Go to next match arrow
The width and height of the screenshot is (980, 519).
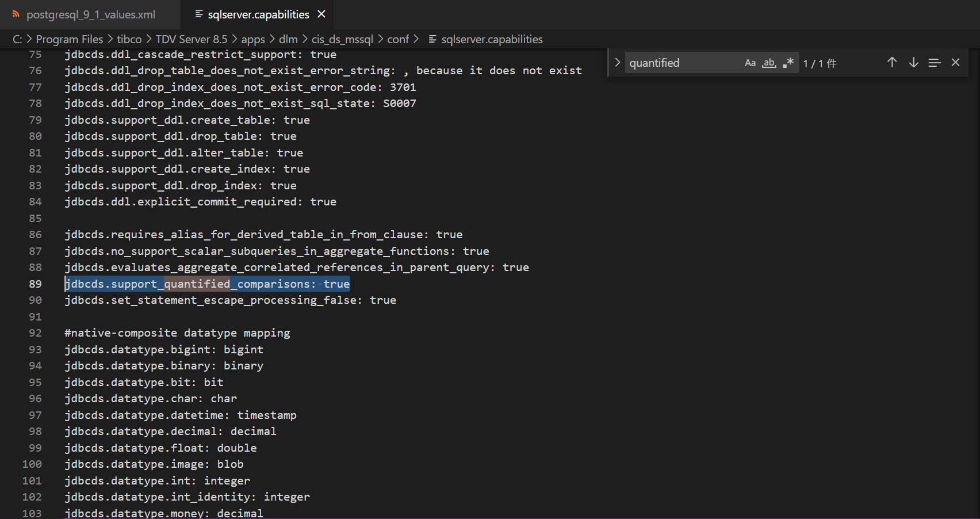913,62
